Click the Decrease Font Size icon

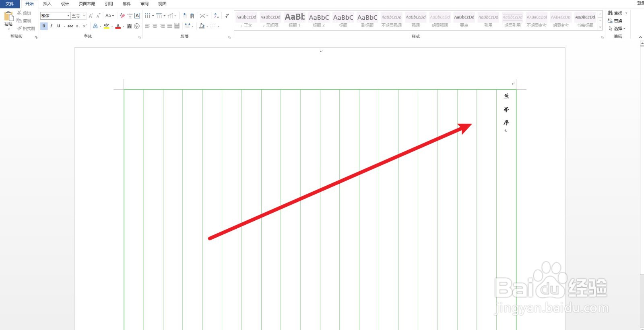98,16
